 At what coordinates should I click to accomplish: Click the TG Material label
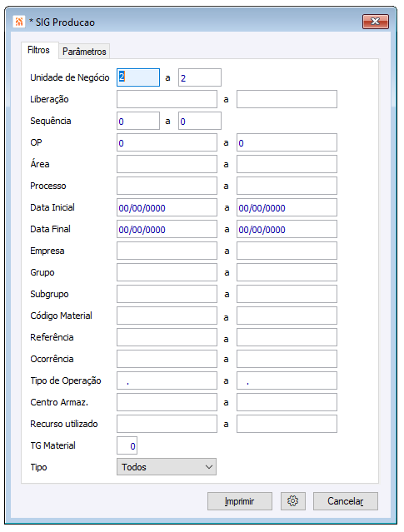[52, 445]
